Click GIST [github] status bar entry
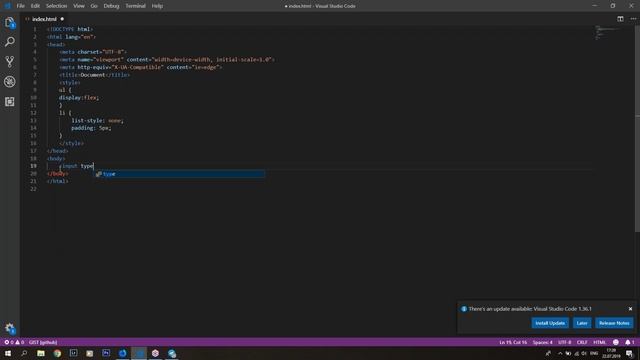The width and height of the screenshot is (640, 360). coord(43,342)
